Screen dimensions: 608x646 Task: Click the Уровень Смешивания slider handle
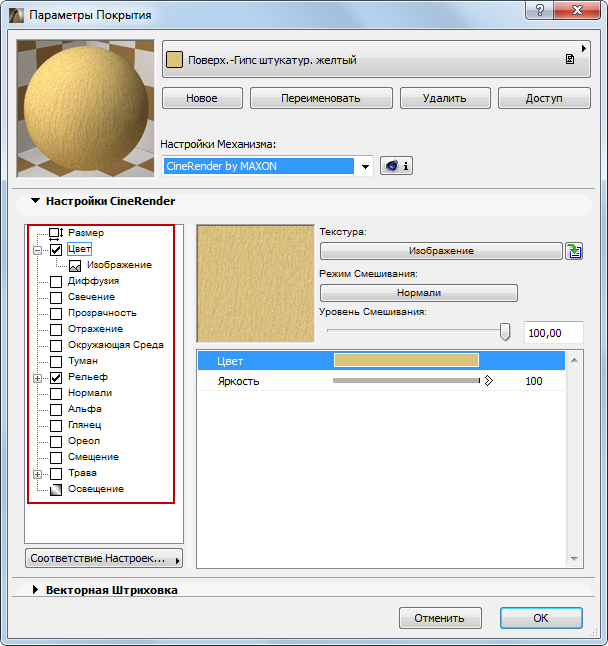pyautogui.click(x=505, y=331)
